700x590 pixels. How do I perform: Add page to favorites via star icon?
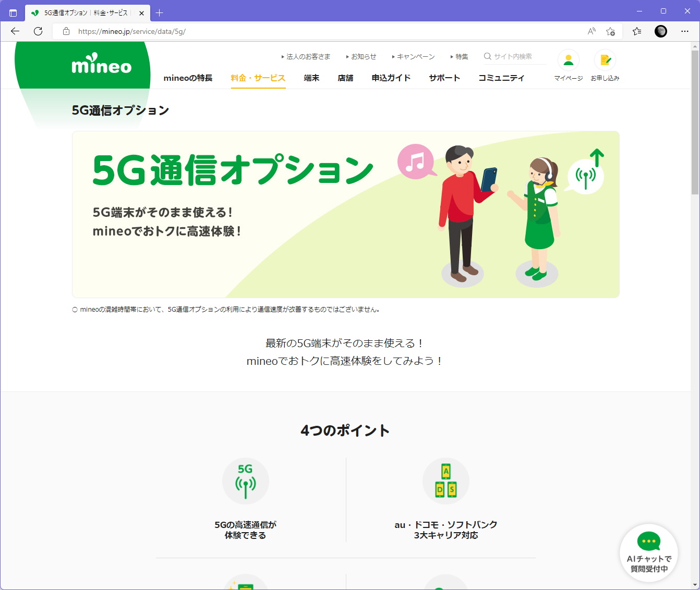pos(610,31)
